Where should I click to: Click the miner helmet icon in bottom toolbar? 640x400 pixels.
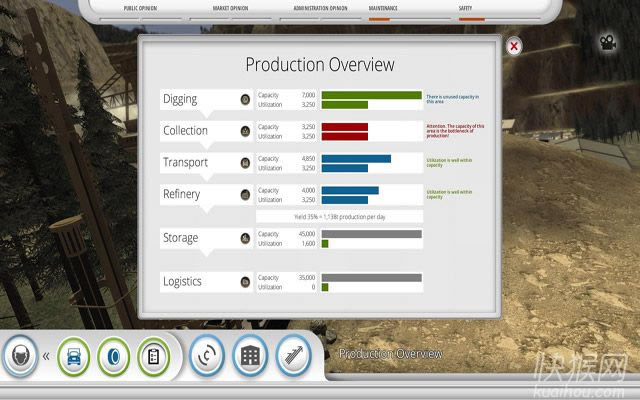[20, 355]
